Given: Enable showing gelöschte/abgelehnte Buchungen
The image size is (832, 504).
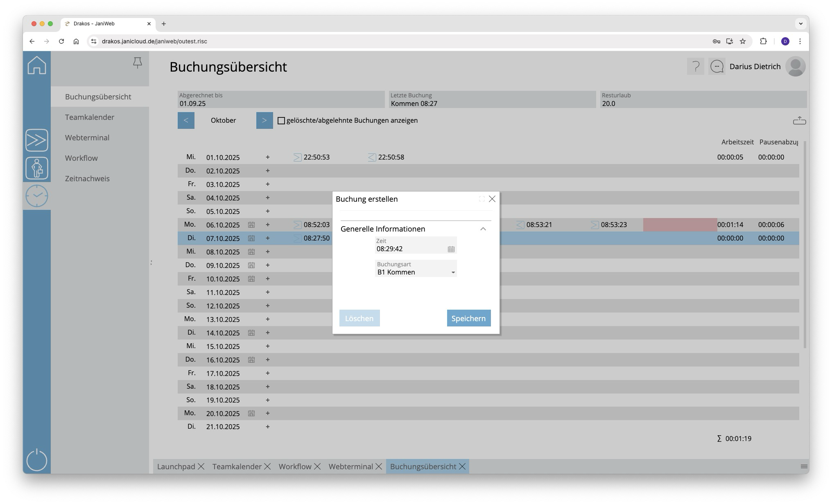Looking at the screenshot, I should (x=281, y=121).
